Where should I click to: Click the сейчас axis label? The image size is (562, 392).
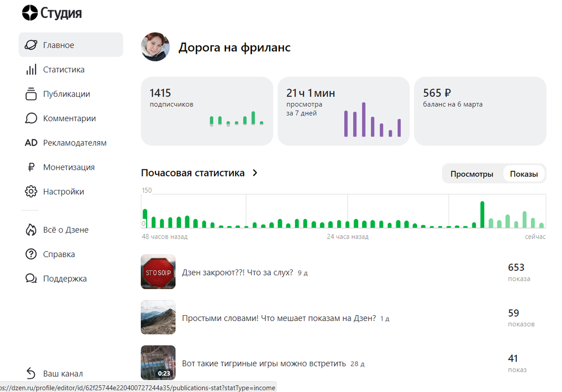coord(535,237)
